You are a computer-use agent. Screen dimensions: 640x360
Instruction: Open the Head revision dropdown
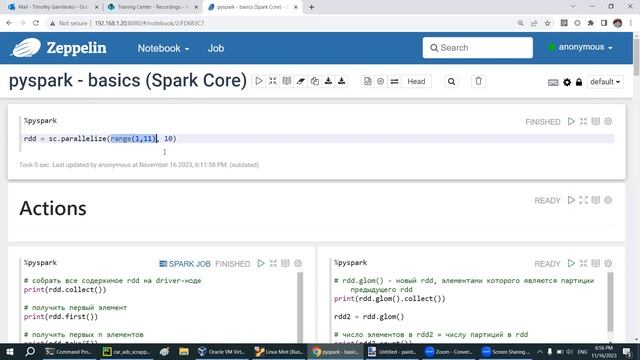(416, 81)
